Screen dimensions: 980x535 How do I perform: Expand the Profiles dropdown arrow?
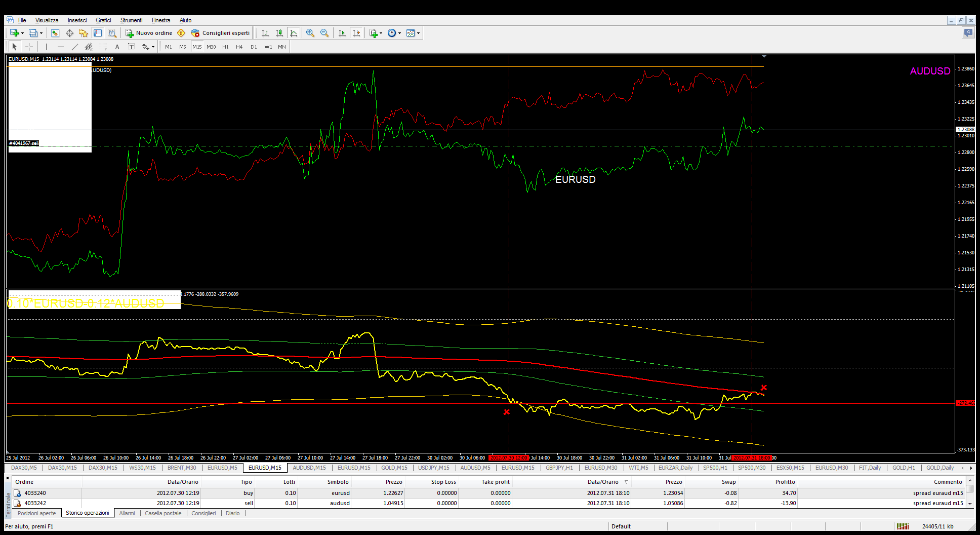(41, 33)
